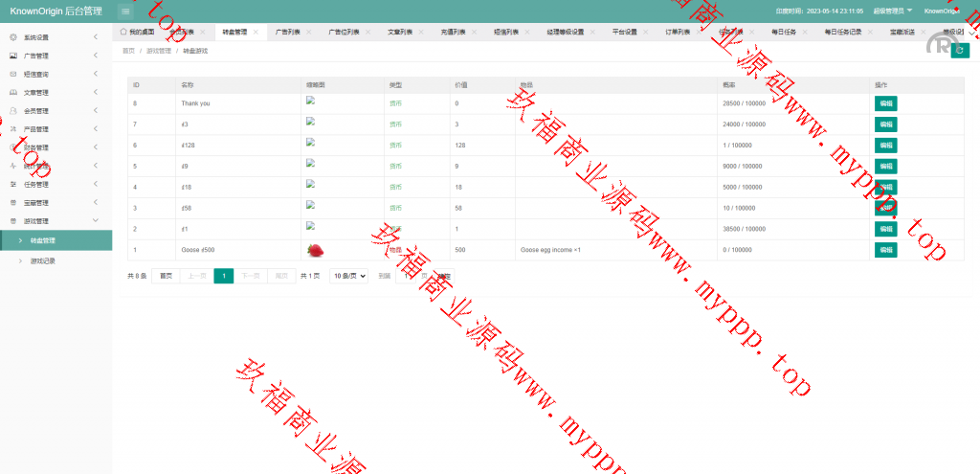Switch to the 平台设置 tab
Screen dimensions: 980x474
tap(624, 32)
